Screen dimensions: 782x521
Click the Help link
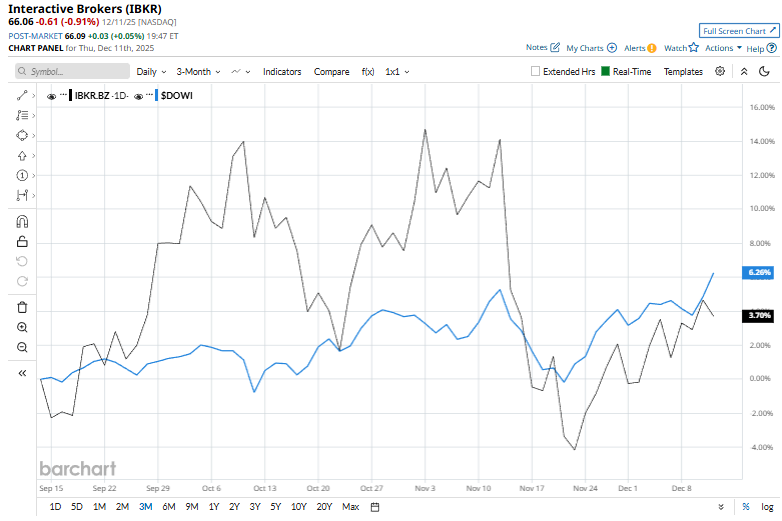pyautogui.click(x=755, y=48)
